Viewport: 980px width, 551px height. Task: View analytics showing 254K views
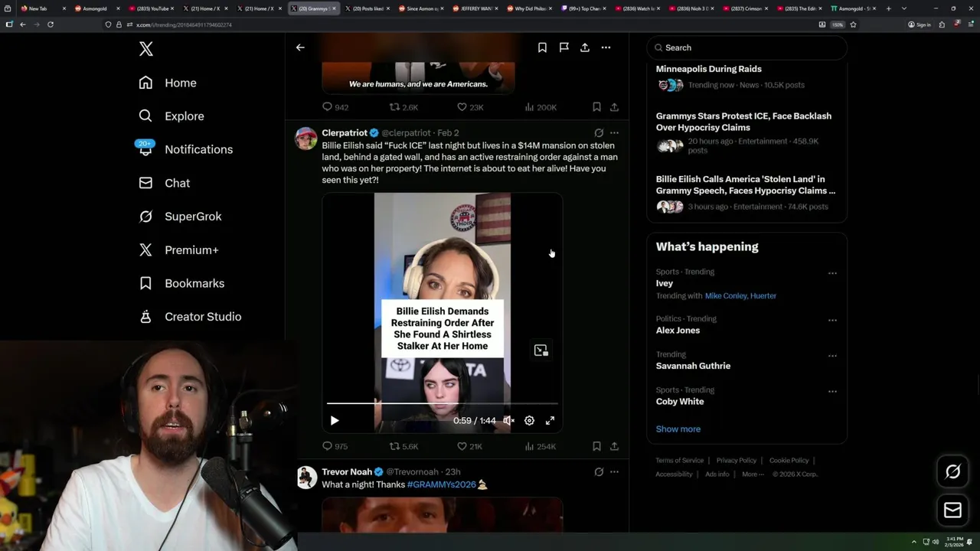[541, 446]
